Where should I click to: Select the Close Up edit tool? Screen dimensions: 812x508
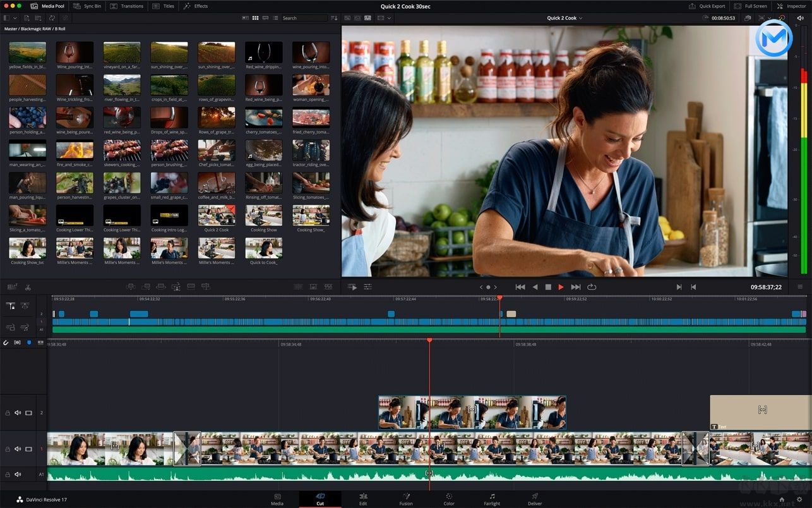pos(177,287)
